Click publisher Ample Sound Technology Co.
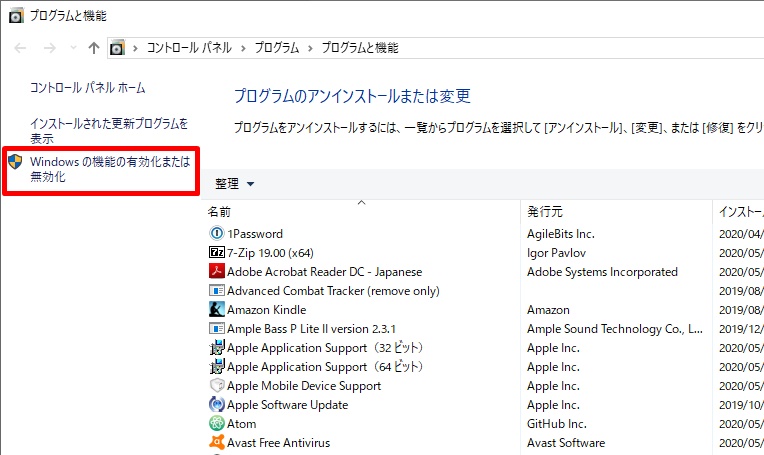The height and width of the screenshot is (455, 764). pos(615,329)
